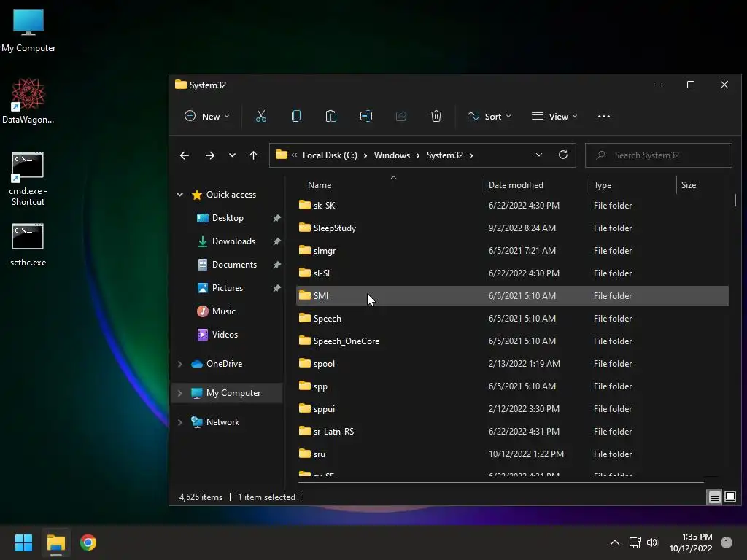Select the spool folder
Screen dimensions: 747x560
pos(512,364)
